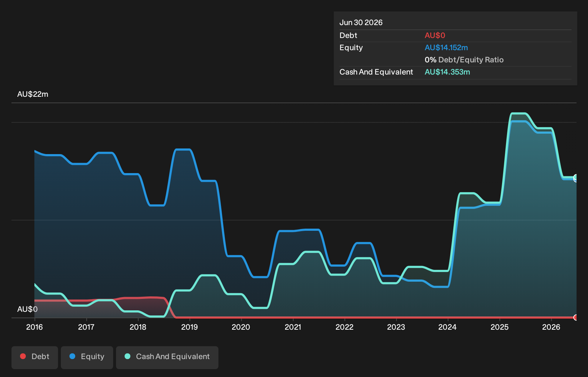The width and height of the screenshot is (588, 377).
Task: Click the cash endpoint marker at chart right edge
Action: pyautogui.click(x=576, y=177)
